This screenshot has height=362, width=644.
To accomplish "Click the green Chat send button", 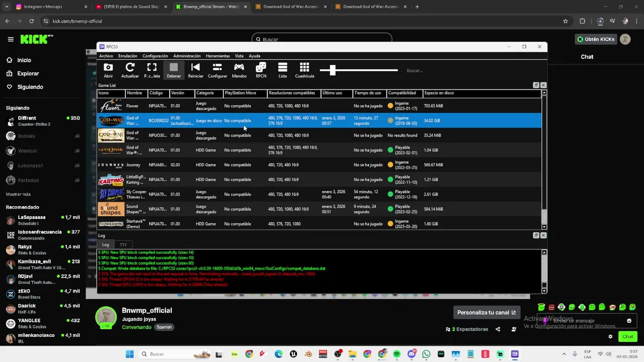I will tap(628, 336).
